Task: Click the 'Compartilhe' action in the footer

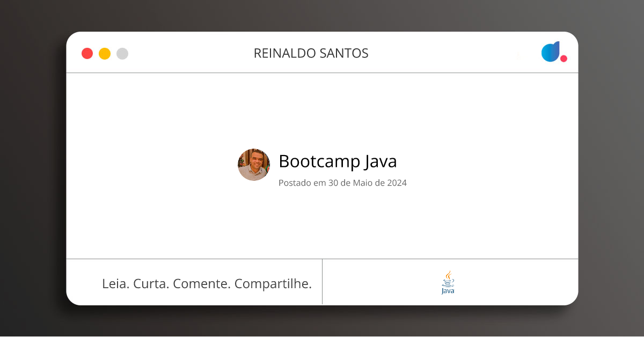Action: click(274, 283)
